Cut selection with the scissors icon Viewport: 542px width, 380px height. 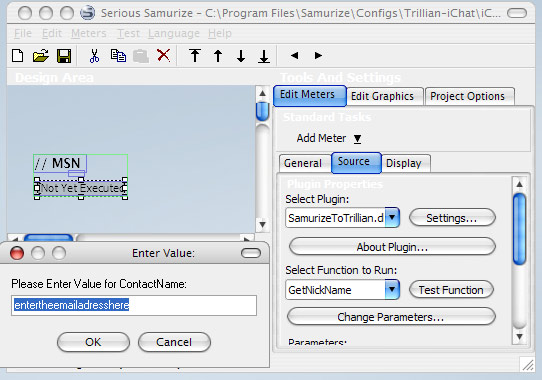tap(94, 56)
